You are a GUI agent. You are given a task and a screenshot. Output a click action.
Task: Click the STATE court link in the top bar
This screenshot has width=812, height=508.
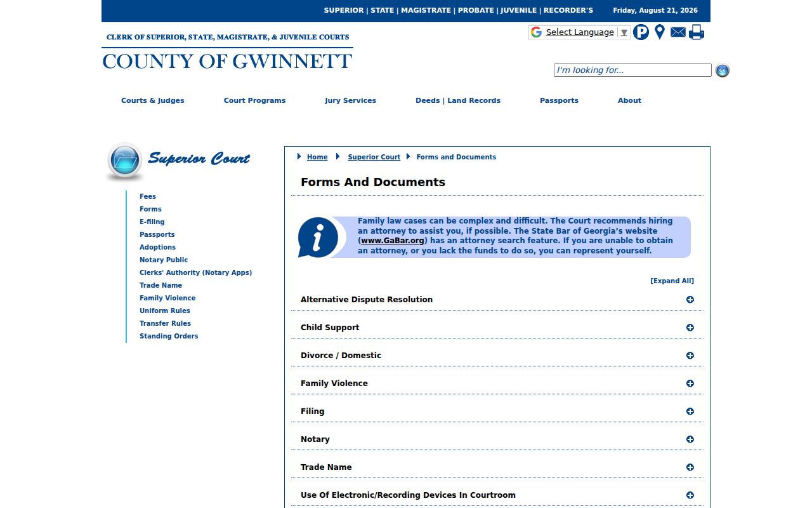[383, 10]
